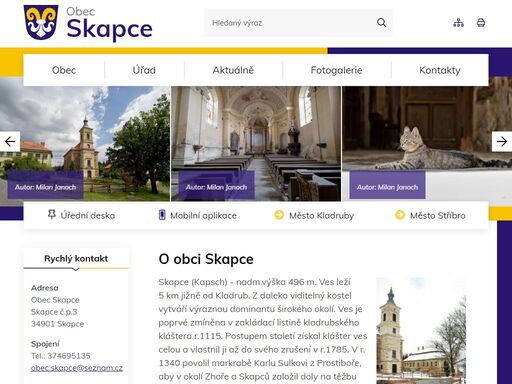The width and height of the screenshot is (512, 384).
Task: Click the Obec Skapce coat of arms logo
Action: 41,22
